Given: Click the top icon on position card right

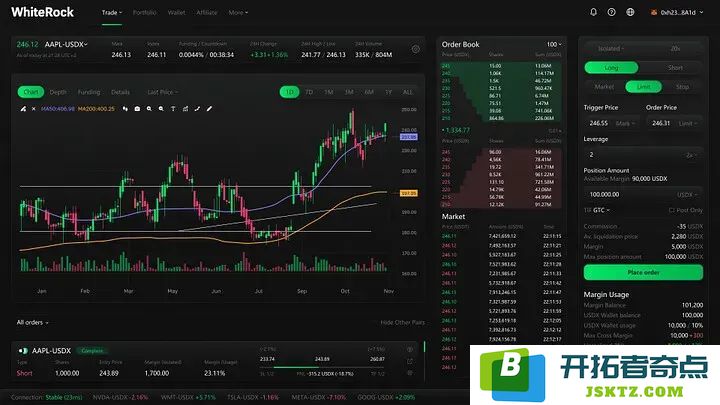Looking at the screenshot, I should tap(410, 349).
